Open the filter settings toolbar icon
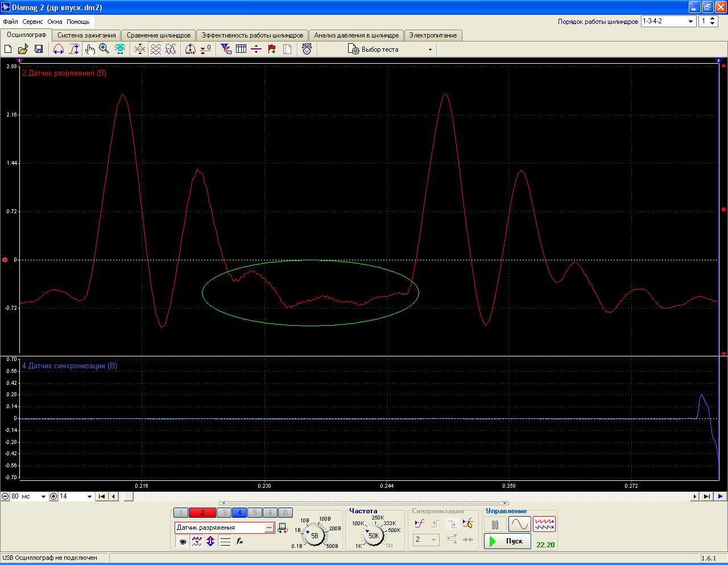 tap(226, 49)
